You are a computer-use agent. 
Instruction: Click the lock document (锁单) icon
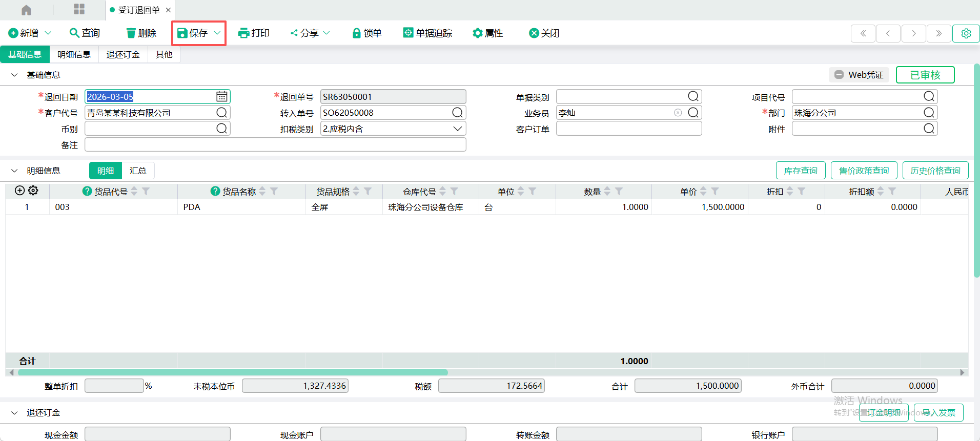coord(357,33)
